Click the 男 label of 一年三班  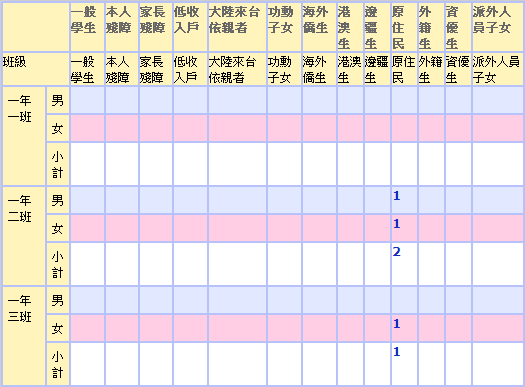click(58, 300)
